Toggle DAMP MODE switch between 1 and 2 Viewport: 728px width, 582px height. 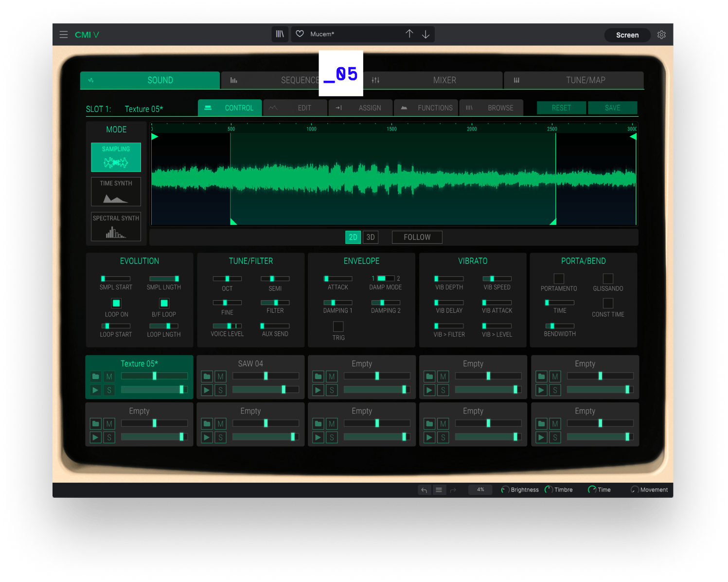[x=386, y=278]
